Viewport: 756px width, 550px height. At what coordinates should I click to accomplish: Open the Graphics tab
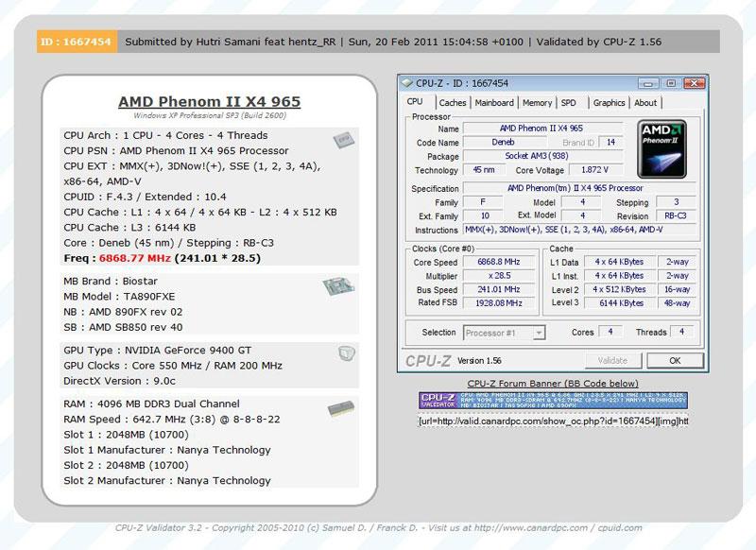pos(609,103)
